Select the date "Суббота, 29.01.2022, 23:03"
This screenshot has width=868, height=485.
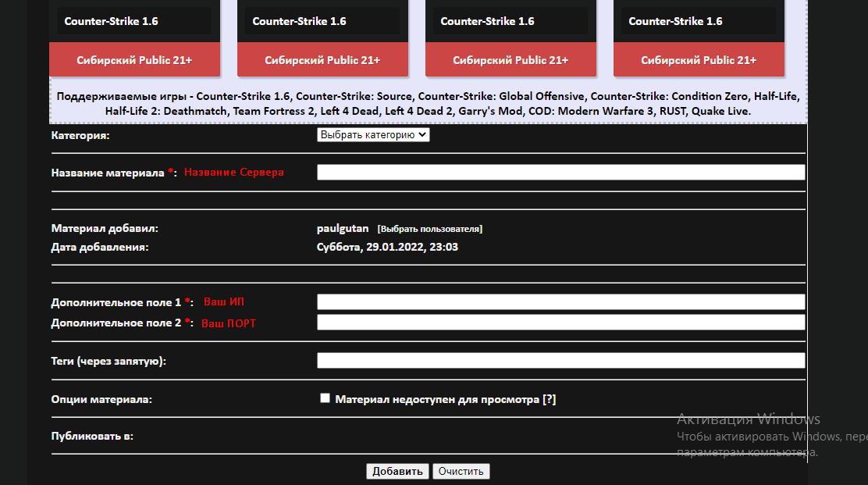click(x=387, y=247)
